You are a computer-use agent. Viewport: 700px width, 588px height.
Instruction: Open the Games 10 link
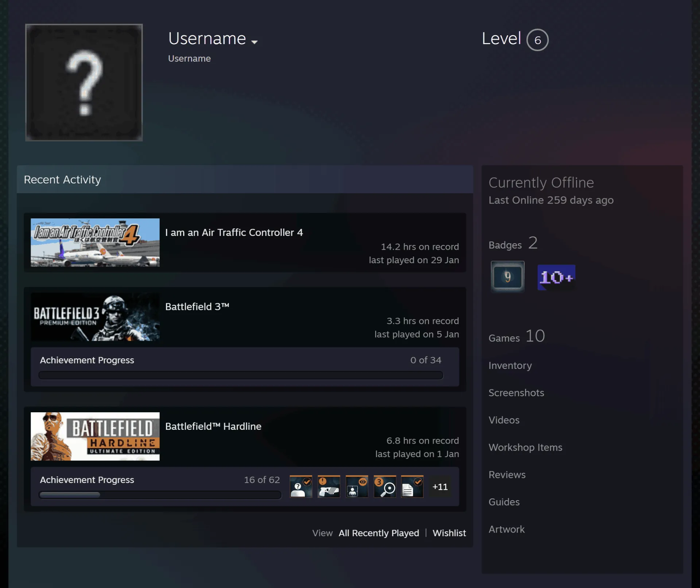pyautogui.click(x=517, y=336)
